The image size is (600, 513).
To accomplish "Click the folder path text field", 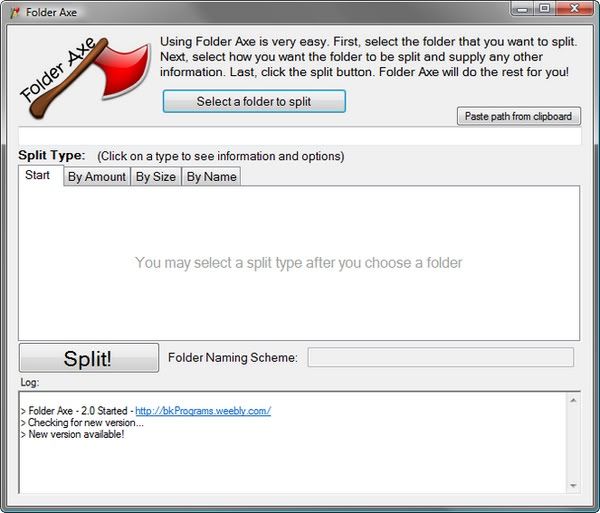I will [x=300, y=136].
